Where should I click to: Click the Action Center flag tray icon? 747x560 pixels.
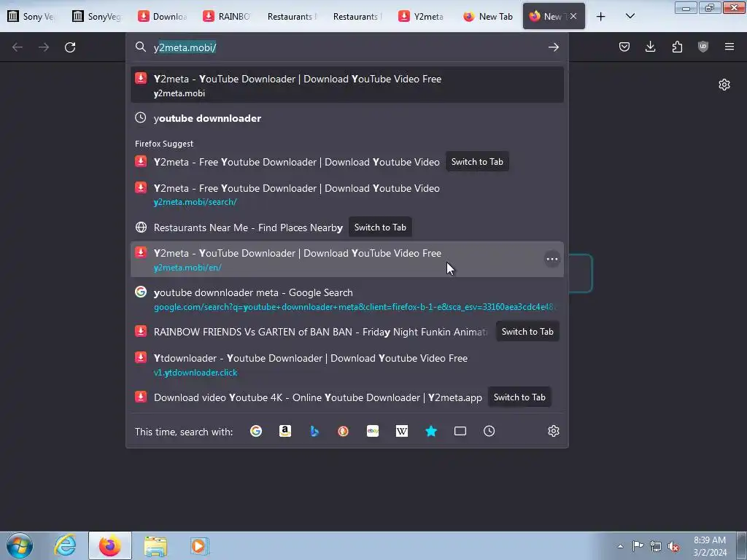pos(638,545)
